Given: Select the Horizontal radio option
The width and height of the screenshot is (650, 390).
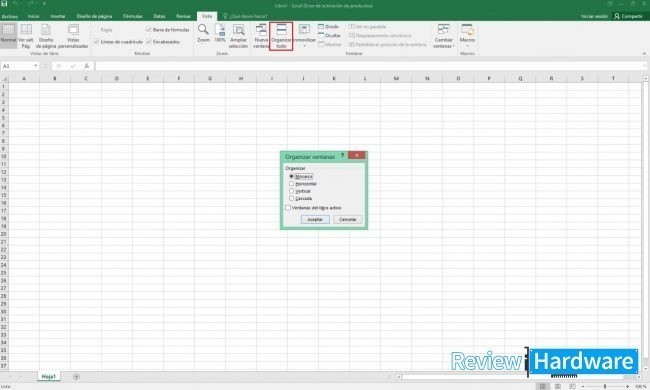Looking at the screenshot, I should [x=291, y=184].
